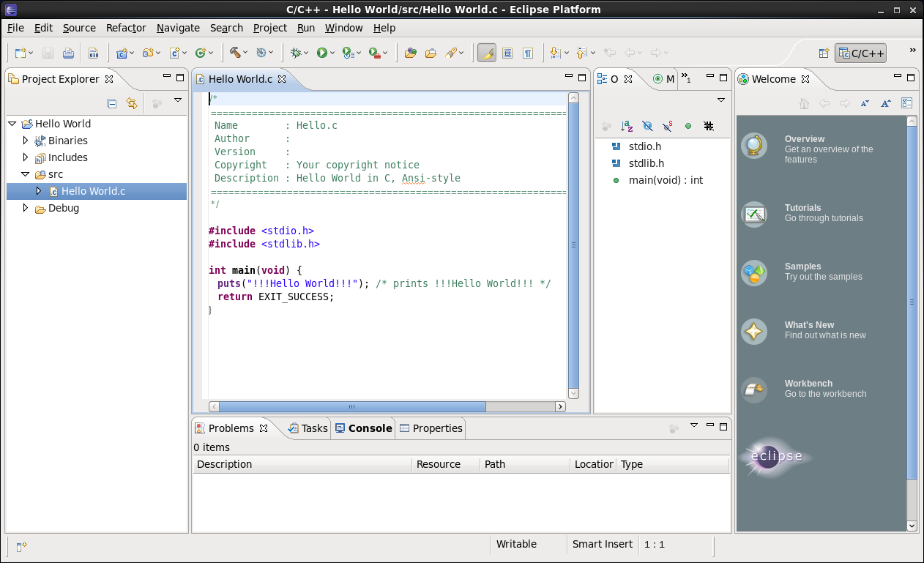Open the Tutorials link in Welcome
The image size is (924, 563).
point(802,208)
